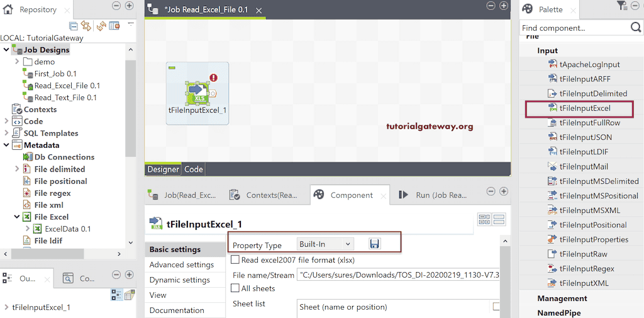Viewport: 644px width, 318px height.
Task: Select the First_Job 0.1 job
Action: [x=50, y=74]
